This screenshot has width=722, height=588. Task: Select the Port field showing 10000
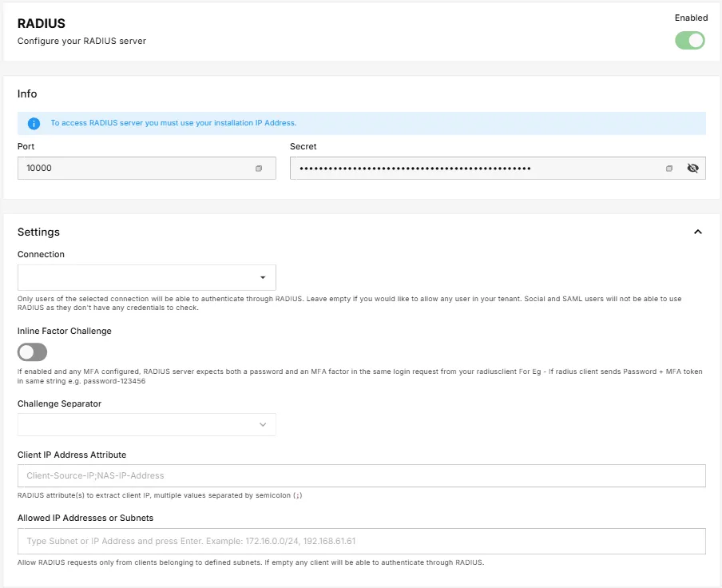136,169
